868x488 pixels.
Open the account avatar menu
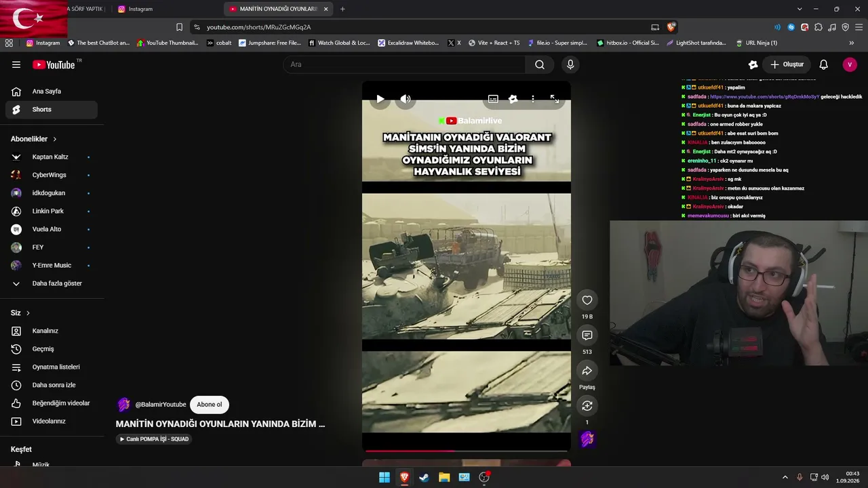(x=850, y=64)
